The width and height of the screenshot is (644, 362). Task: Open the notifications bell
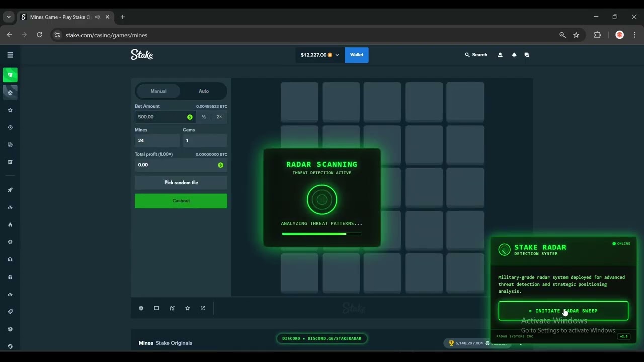(x=514, y=55)
